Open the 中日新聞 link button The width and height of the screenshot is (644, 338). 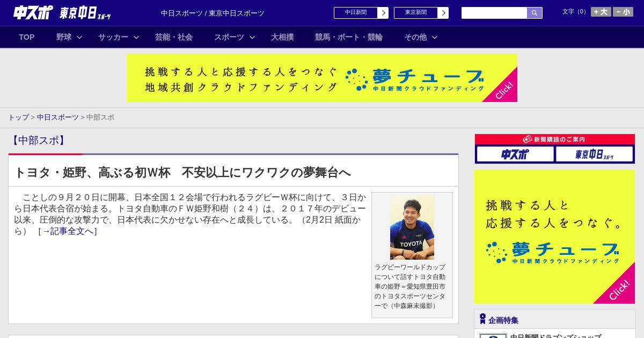tap(356, 13)
